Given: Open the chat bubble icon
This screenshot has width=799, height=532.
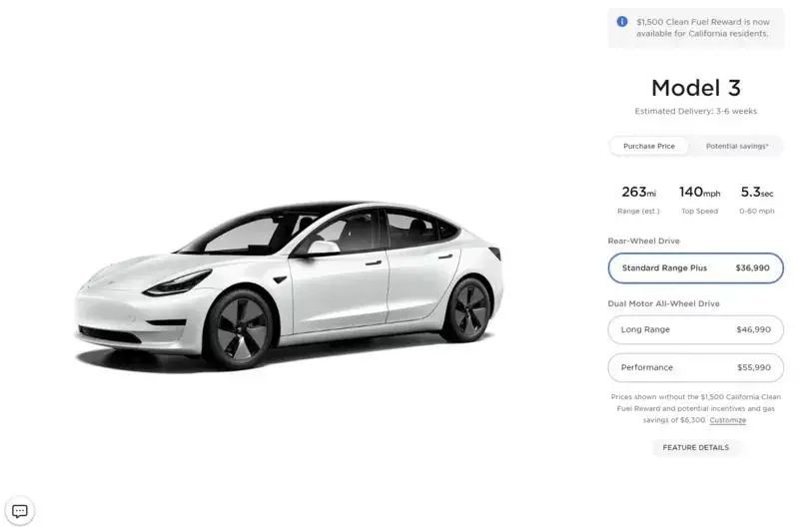Looking at the screenshot, I should [x=20, y=511].
